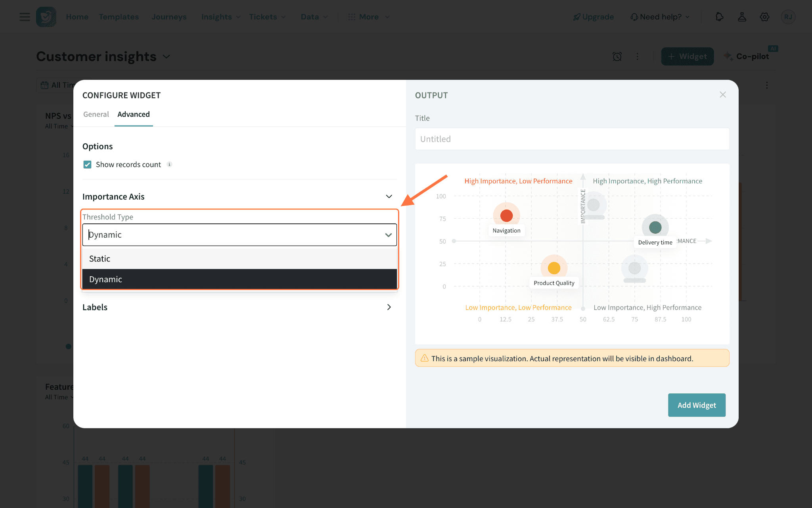Open the Customer insights dashboard dropdown

[167, 57]
